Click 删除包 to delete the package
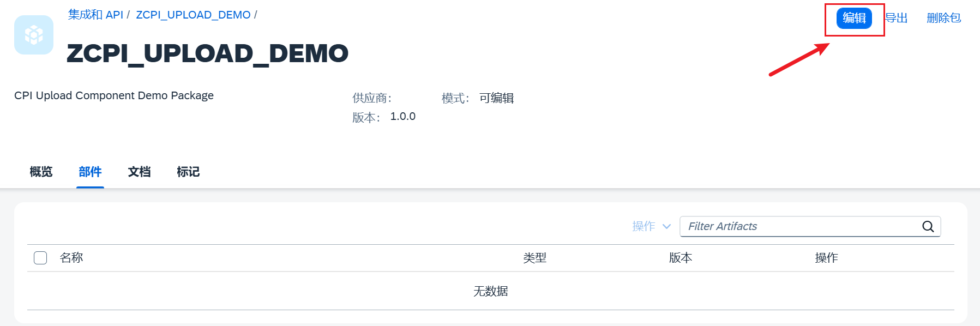 click(x=943, y=18)
